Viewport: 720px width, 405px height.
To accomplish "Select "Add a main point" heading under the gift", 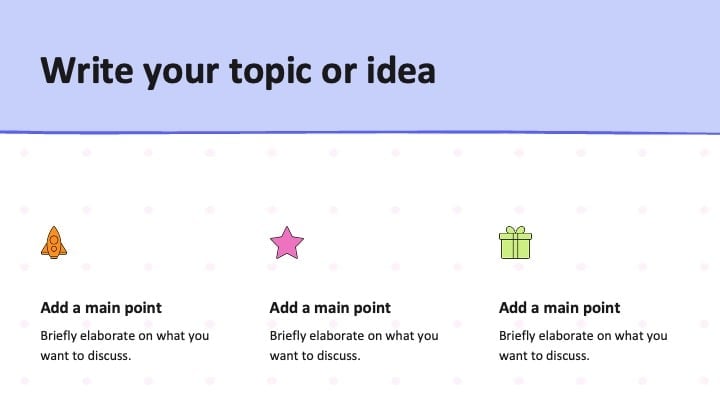I will point(559,308).
